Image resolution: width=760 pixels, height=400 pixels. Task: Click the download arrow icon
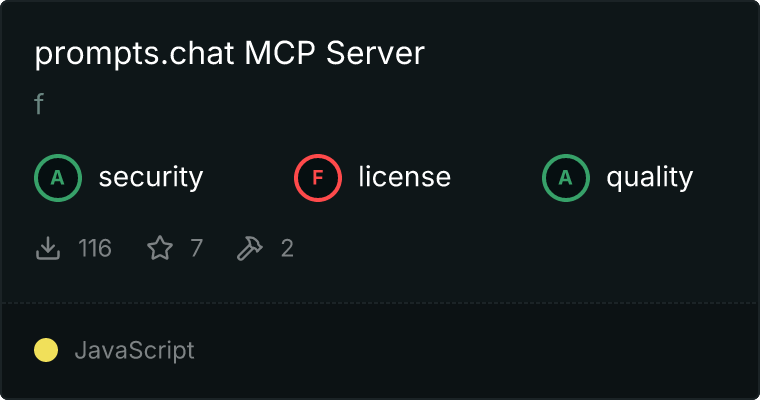tap(48, 248)
